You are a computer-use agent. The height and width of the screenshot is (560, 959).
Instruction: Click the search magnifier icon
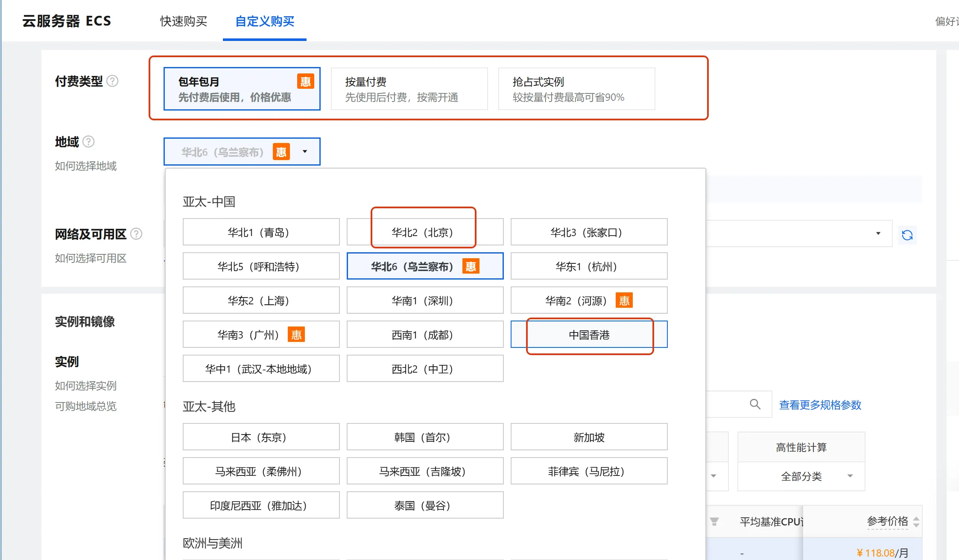tap(755, 404)
